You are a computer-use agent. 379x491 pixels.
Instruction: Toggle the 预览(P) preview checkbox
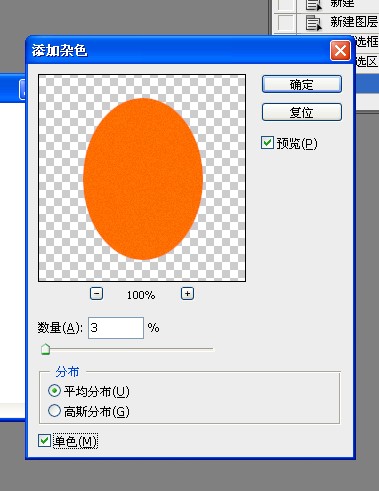[x=267, y=143]
